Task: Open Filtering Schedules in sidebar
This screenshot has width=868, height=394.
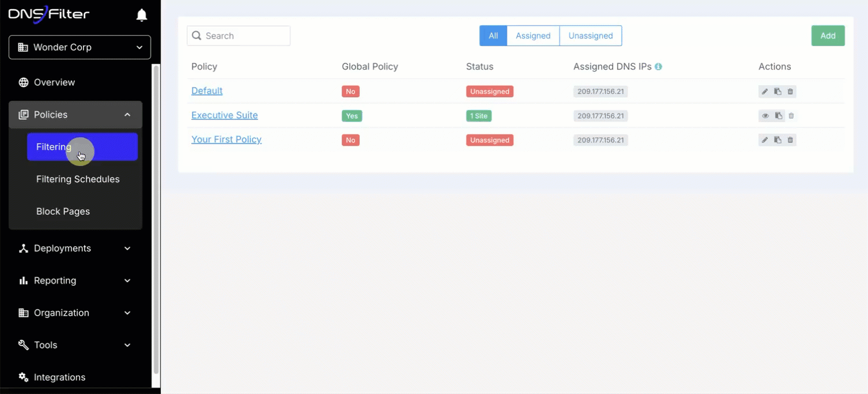Action: coord(78,179)
